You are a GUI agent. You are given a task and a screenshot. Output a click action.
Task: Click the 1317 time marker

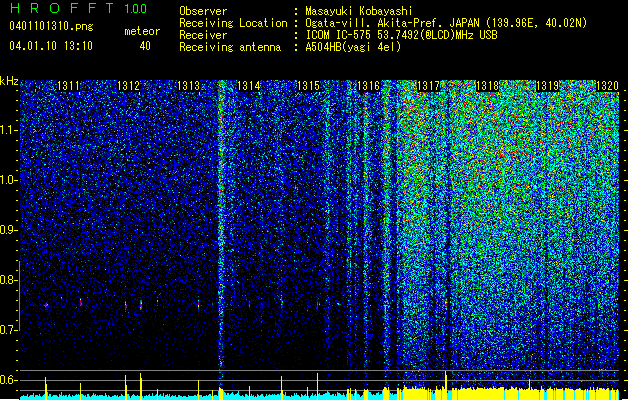pos(428,86)
